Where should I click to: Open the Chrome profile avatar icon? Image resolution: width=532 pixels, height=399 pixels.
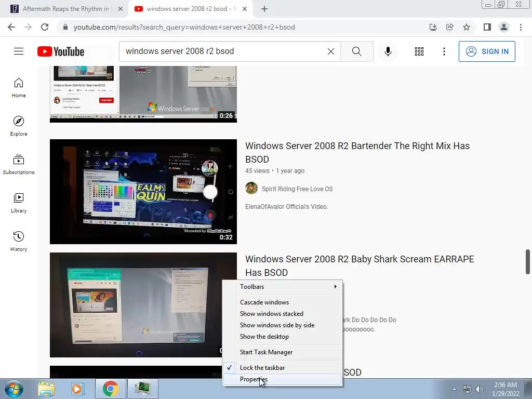pos(504,27)
